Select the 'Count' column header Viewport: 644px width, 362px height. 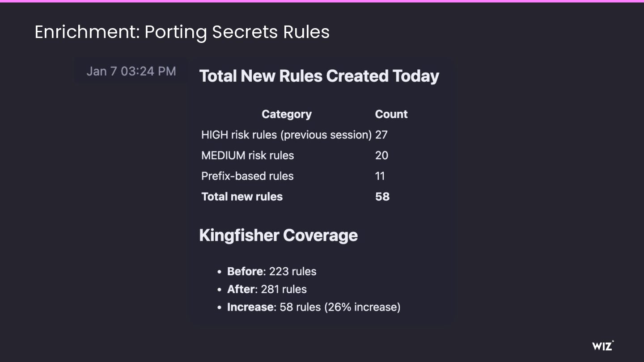391,114
